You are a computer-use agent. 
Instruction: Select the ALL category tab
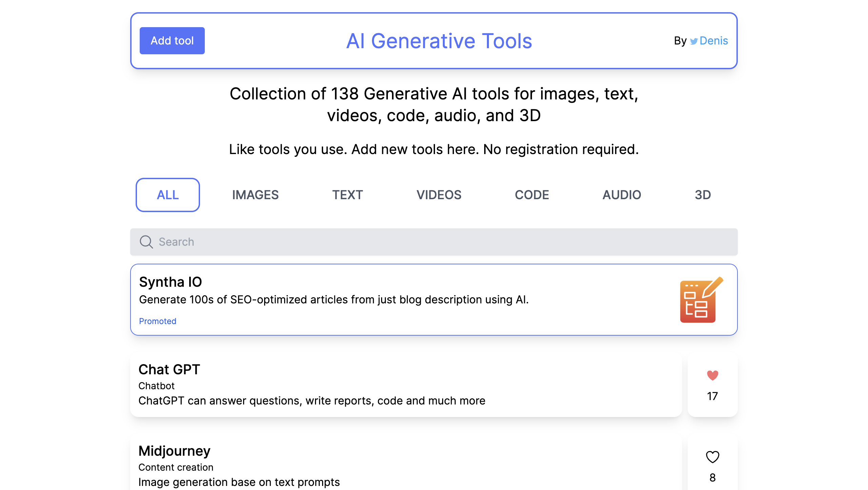click(168, 195)
